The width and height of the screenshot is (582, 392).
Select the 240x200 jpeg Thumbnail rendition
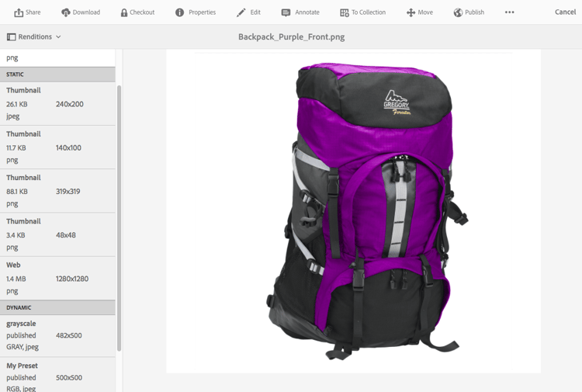[x=57, y=103]
